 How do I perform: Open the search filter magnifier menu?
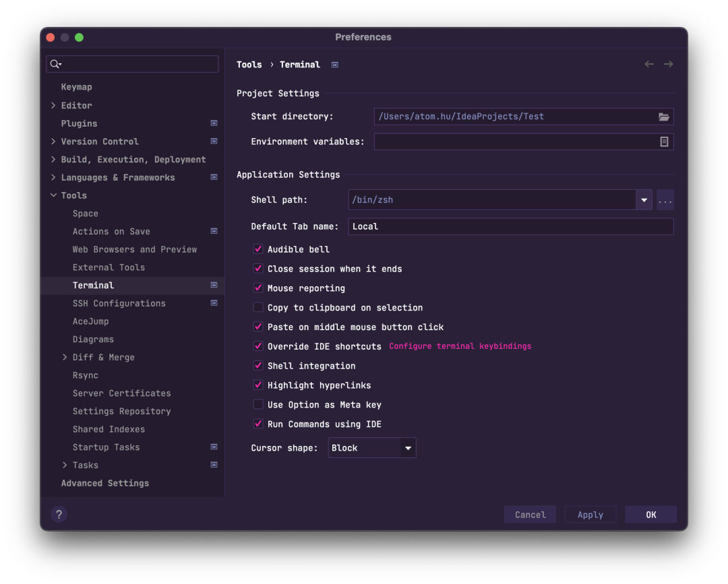tap(55, 63)
